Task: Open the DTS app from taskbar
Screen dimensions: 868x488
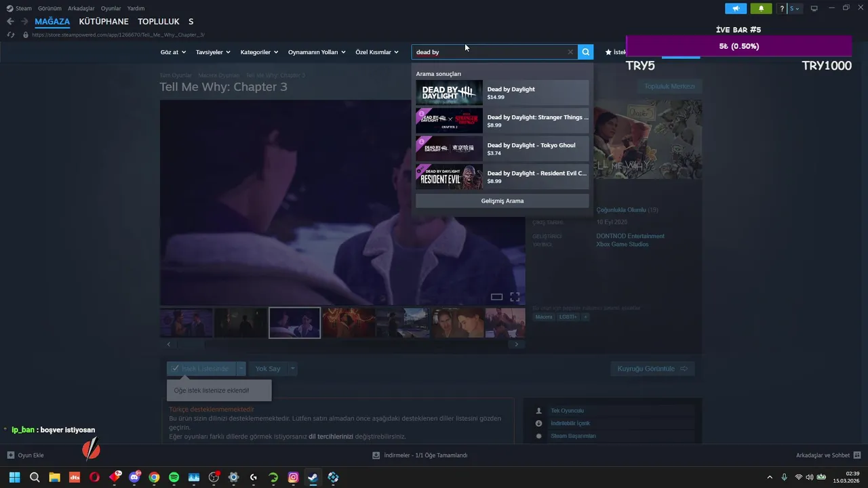Action: [x=75, y=477]
